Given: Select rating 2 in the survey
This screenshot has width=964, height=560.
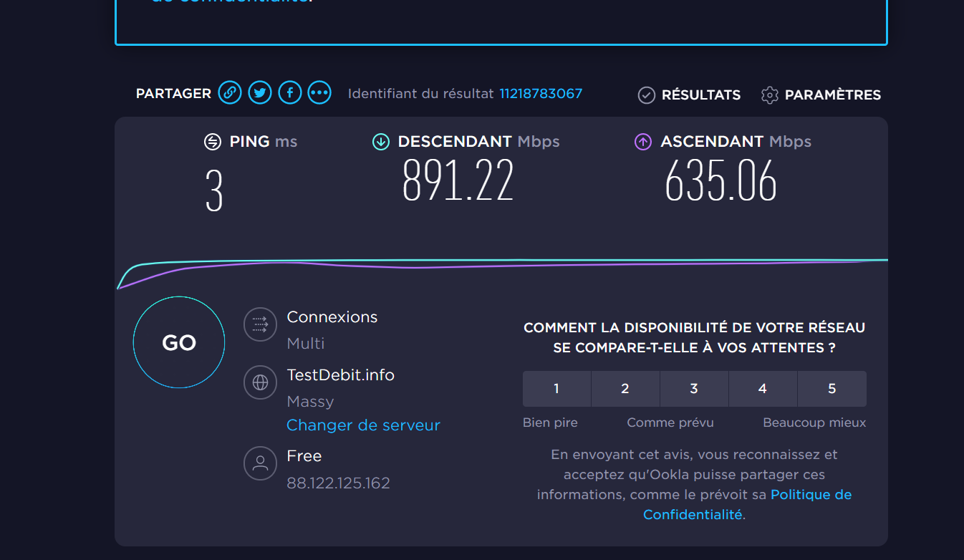Looking at the screenshot, I should (625, 389).
